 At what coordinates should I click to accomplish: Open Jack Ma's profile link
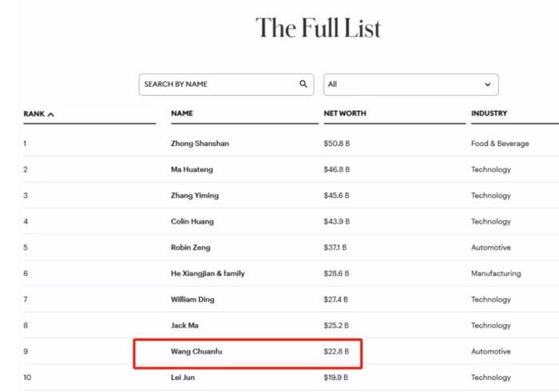point(186,325)
